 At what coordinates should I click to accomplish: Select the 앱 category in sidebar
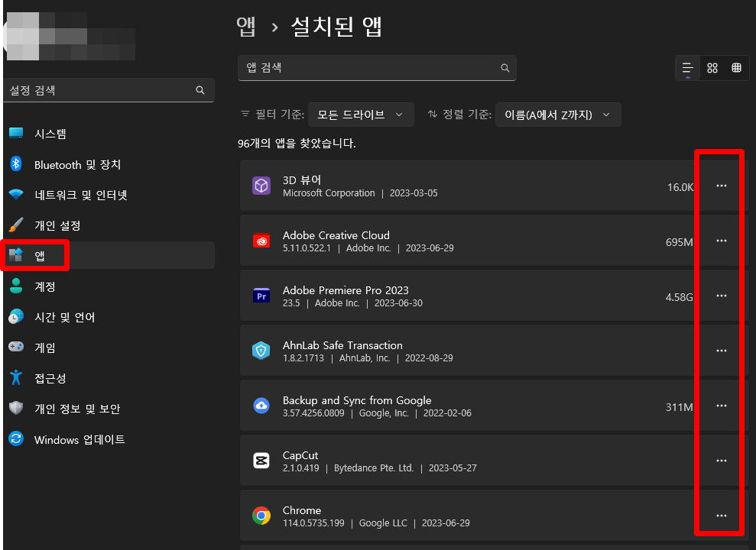pyautogui.click(x=109, y=255)
